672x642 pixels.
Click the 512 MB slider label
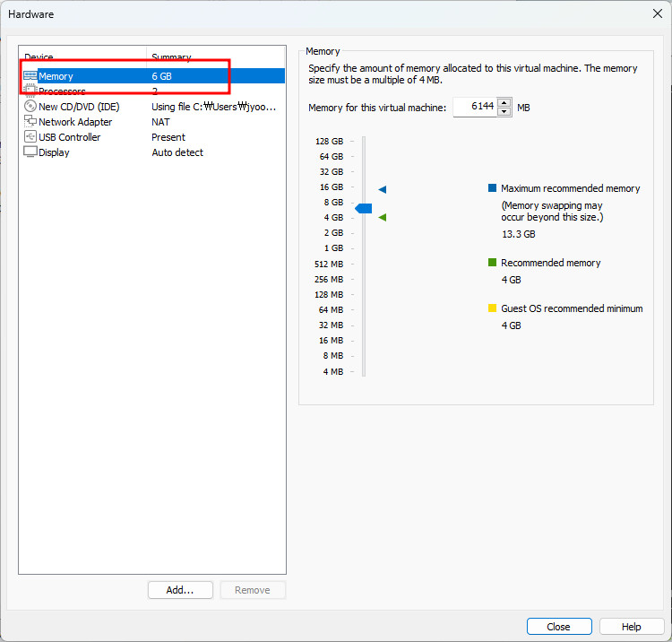[329, 265]
